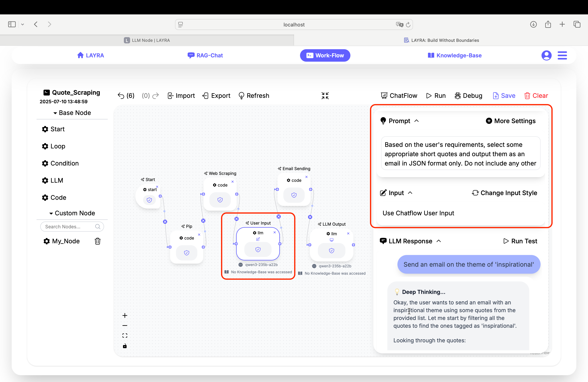Go to LAYRA home tab
Image resolution: width=588 pixels, height=382 pixels.
pos(90,55)
